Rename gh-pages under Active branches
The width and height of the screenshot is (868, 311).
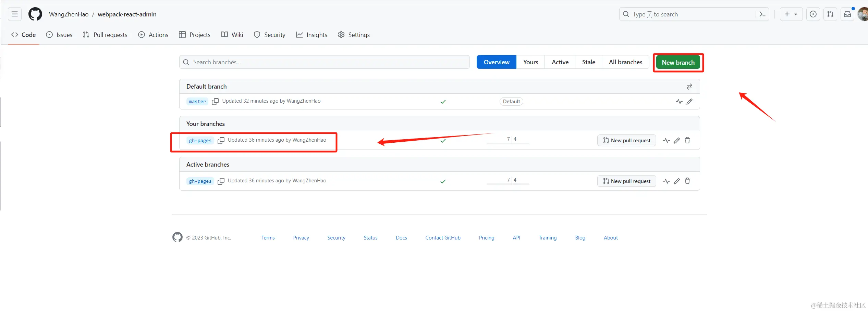(677, 181)
